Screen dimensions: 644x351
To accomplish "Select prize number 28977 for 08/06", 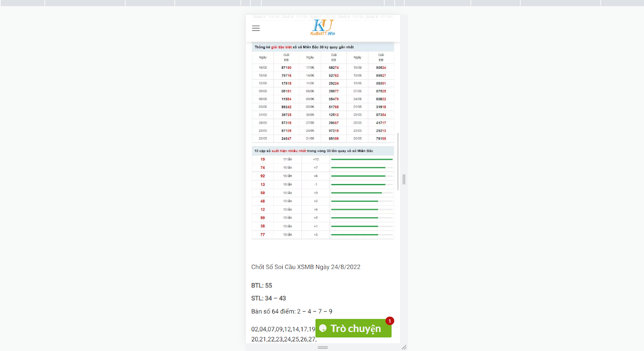I will click(334, 91).
